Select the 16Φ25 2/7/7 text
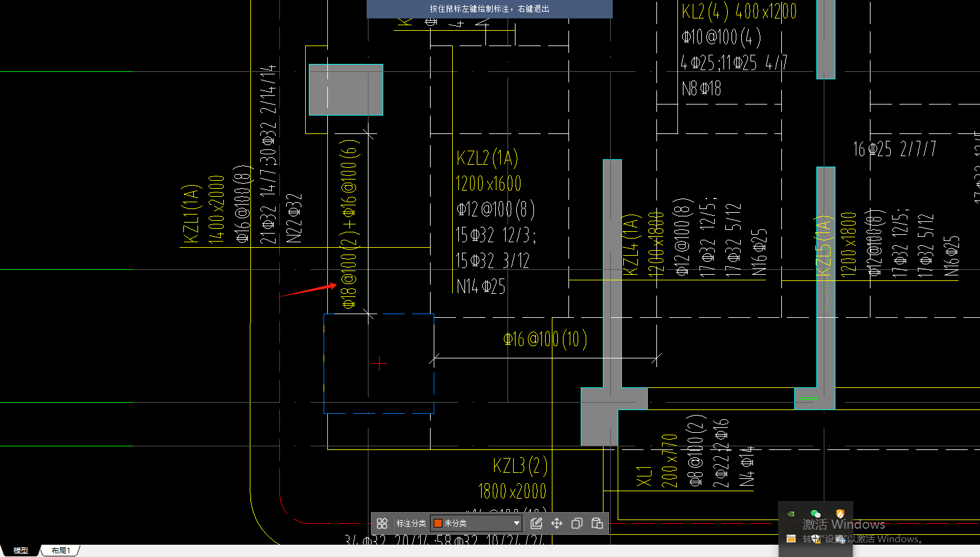Viewport: 980px width, 557px height. tap(894, 149)
